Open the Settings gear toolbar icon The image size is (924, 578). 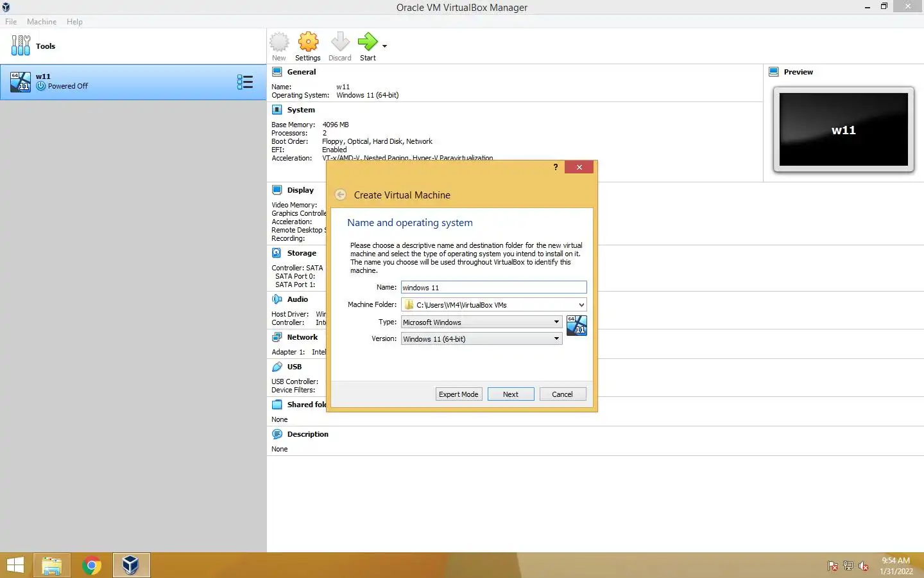[308, 42]
